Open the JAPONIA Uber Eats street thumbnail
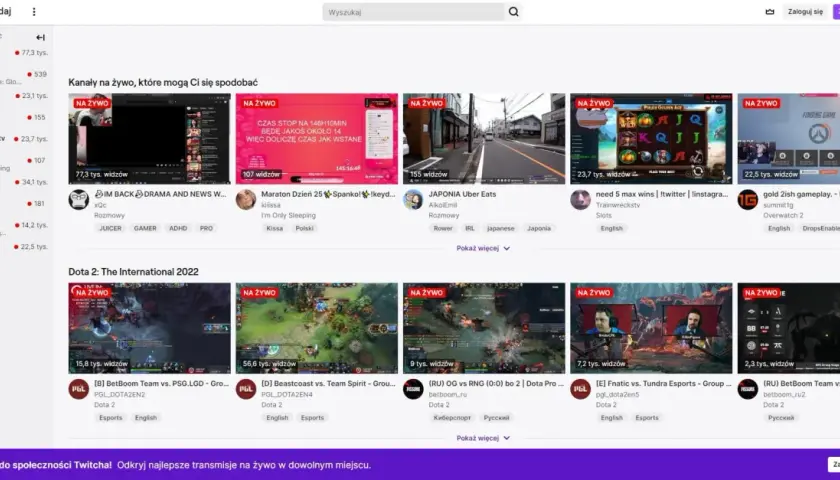The image size is (840, 480). (x=484, y=139)
